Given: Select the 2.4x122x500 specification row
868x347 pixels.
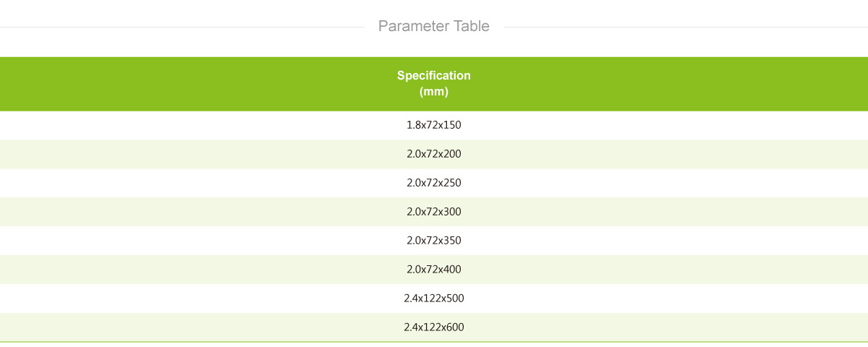Looking at the screenshot, I should (x=434, y=299).
